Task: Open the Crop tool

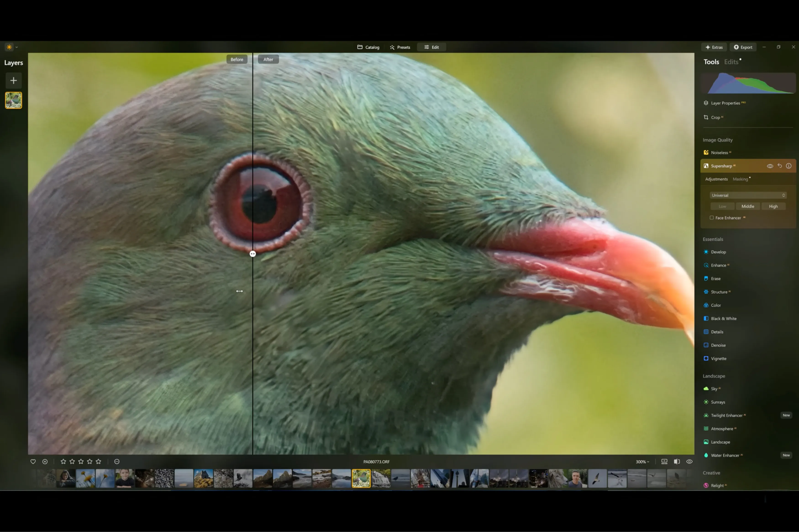Action: click(x=715, y=117)
